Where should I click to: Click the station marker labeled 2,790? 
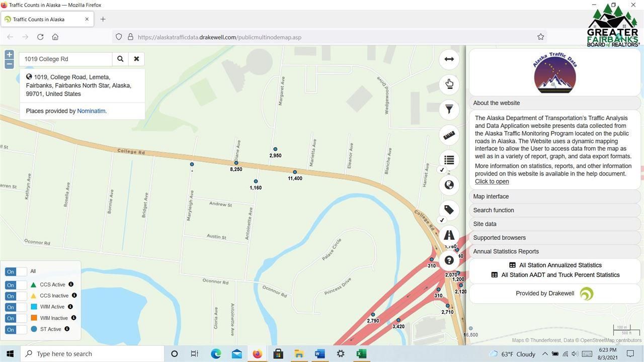(x=373, y=315)
